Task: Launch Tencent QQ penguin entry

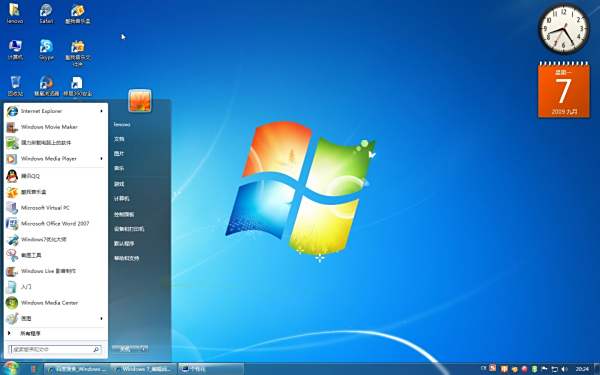Action: [55, 176]
